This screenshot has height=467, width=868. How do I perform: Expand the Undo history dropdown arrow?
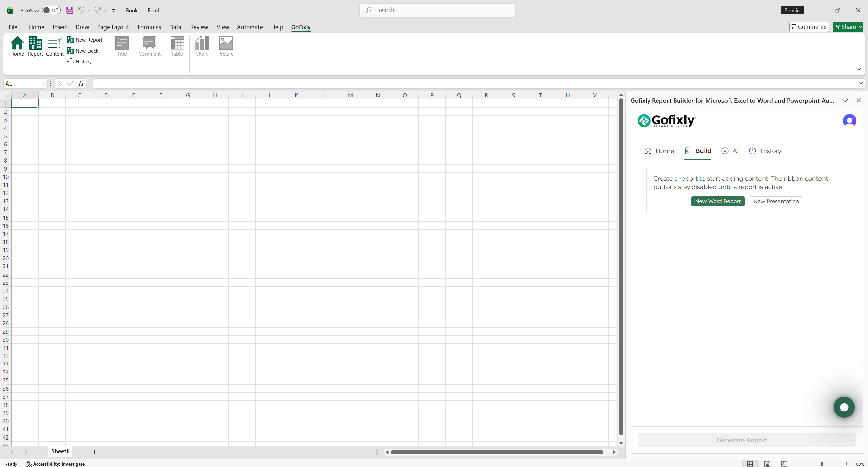pos(89,10)
